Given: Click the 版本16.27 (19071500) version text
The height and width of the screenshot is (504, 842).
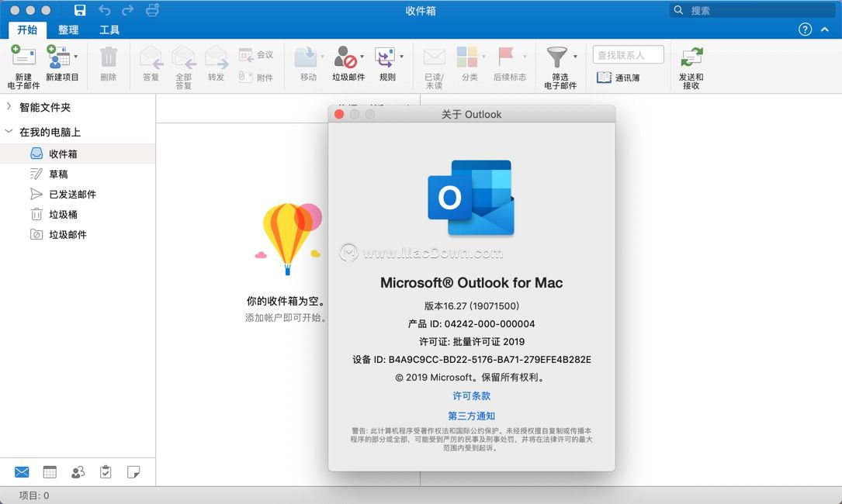Looking at the screenshot, I should tap(472, 306).
